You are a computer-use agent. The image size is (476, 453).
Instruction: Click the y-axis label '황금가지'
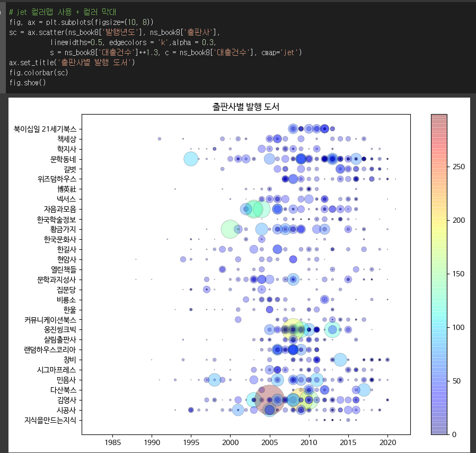pyautogui.click(x=63, y=229)
